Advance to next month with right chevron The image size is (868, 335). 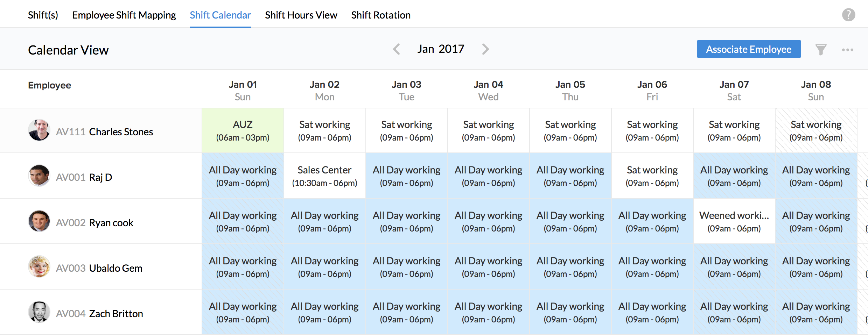coord(485,49)
